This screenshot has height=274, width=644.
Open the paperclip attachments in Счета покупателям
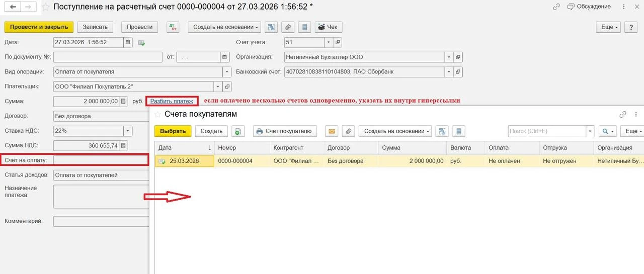click(x=348, y=131)
